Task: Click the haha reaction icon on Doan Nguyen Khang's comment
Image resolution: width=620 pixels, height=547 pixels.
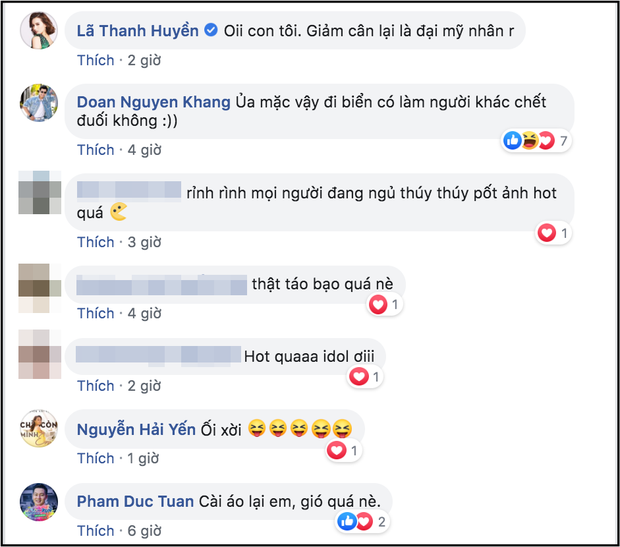Action: click(x=530, y=140)
